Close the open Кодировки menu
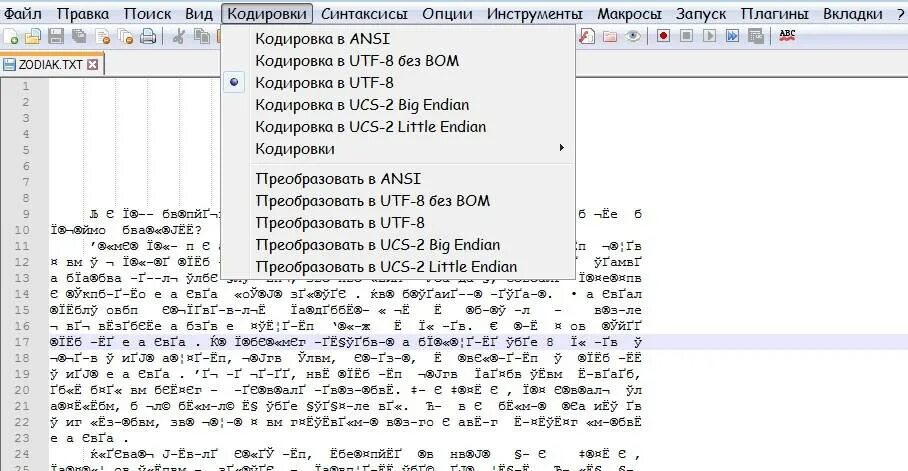The image size is (908, 471). coord(267,13)
